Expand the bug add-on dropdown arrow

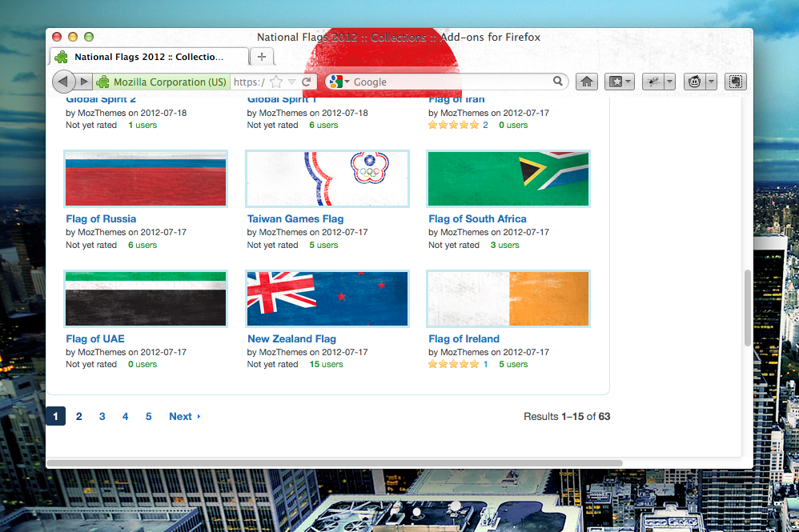(x=669, y=82)
